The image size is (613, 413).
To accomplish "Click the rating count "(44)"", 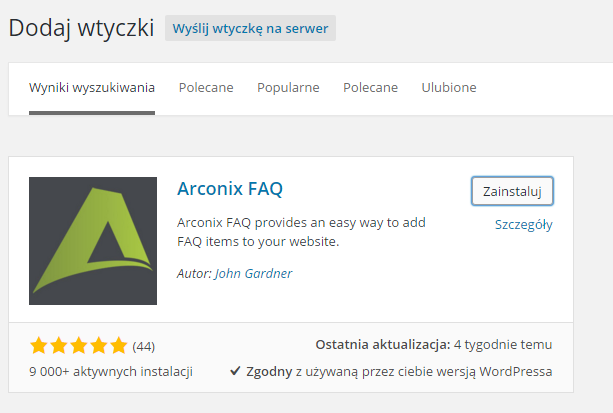I will [143, 347].
